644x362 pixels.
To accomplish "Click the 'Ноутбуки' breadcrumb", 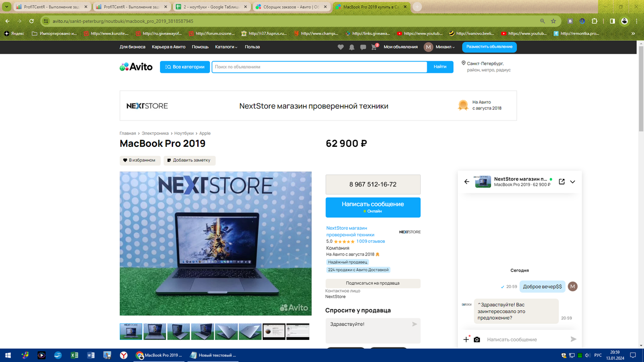I will point(184,133).
